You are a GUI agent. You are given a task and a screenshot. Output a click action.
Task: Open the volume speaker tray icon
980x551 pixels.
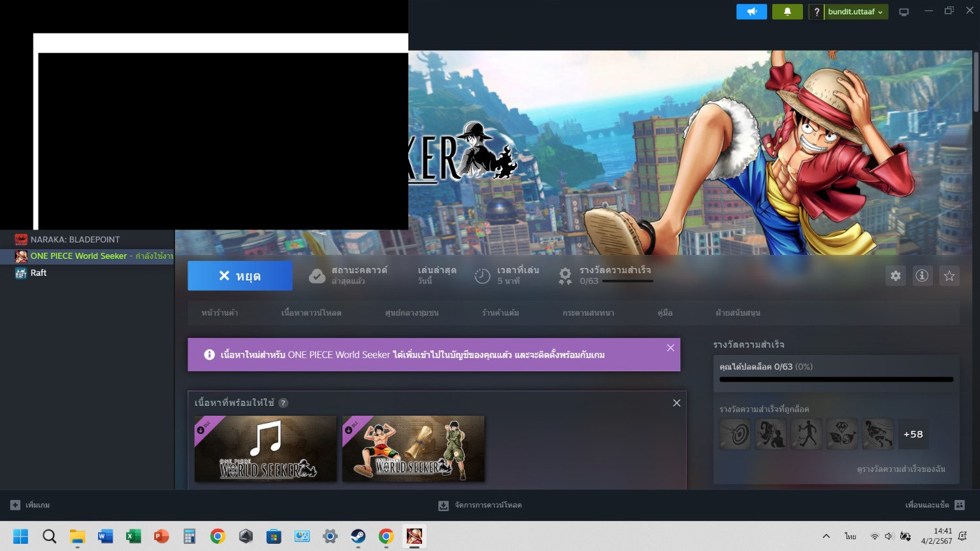click(889, 537)
